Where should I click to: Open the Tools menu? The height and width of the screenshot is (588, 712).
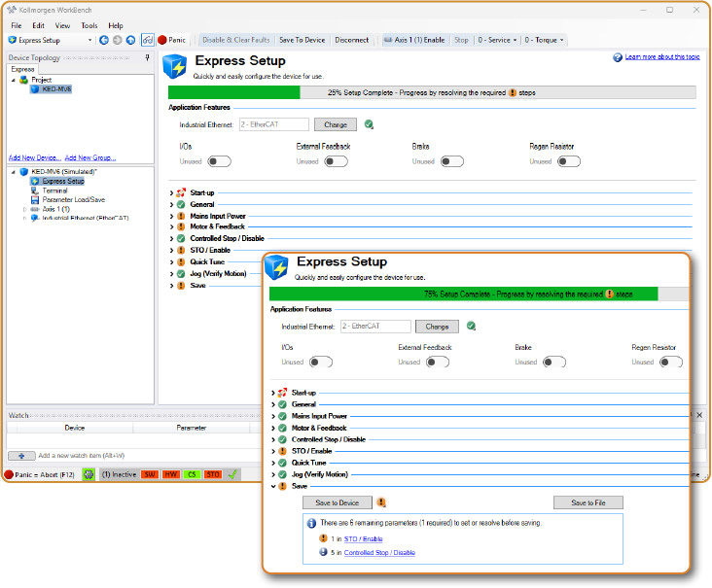click(89, 25)
